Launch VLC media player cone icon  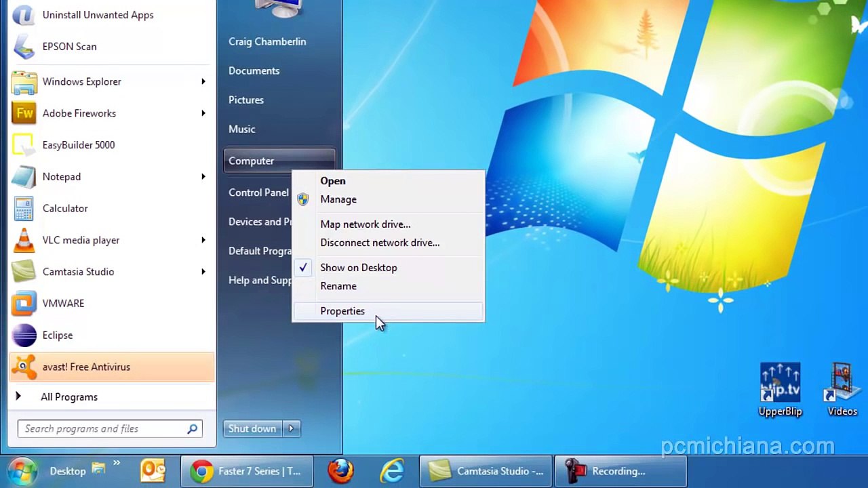[x=24, y=240]
